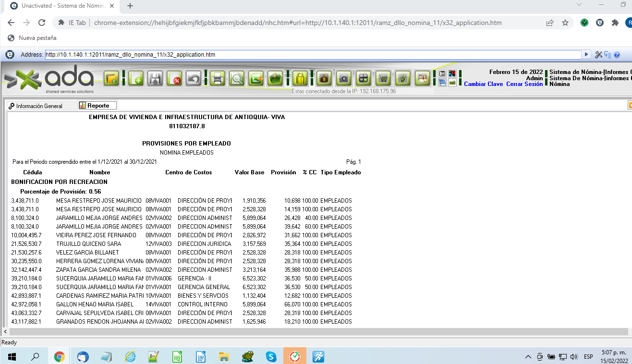Click the red X delete document icon
Viewport: 632px width, 364px height.
tap(174, 78)
